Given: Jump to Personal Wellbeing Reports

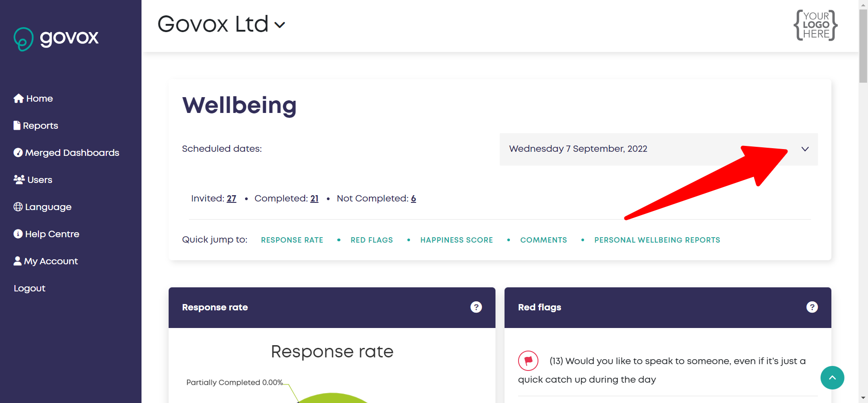Looking at the screenshot, I should pos(657,240).
